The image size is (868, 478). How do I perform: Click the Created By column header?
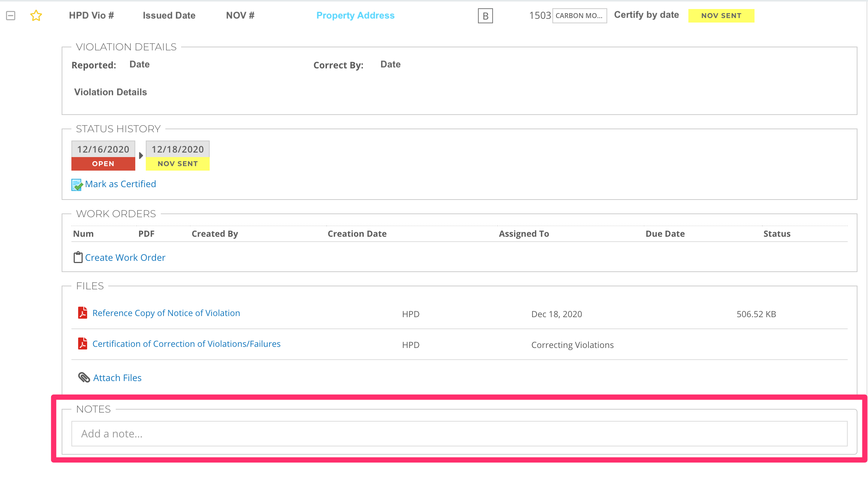(x=215, y=234)
